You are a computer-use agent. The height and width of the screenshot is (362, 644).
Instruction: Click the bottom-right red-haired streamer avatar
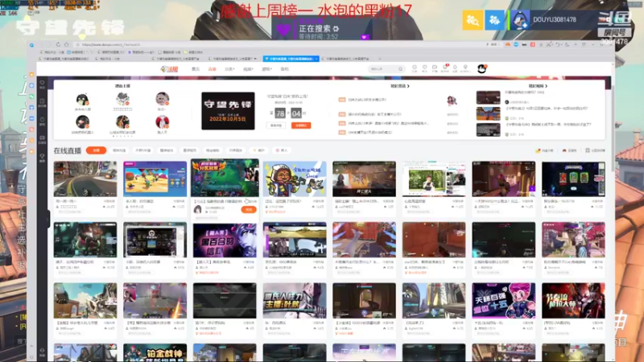[163, 122]
